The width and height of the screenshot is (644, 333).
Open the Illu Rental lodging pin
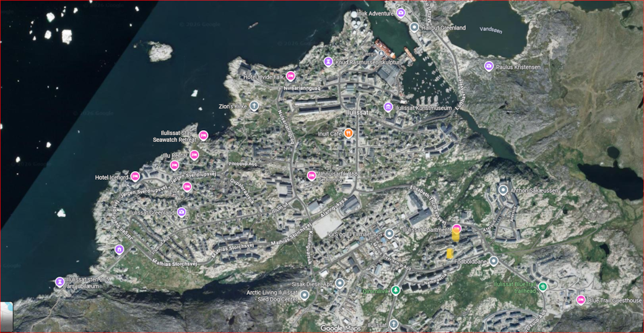pos(194,155)
